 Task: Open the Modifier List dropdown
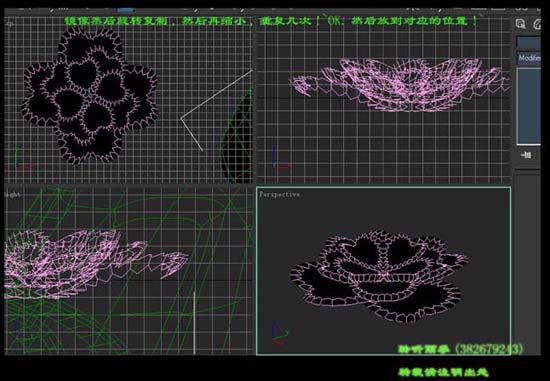pyautogui.click(x=529, y=58)
